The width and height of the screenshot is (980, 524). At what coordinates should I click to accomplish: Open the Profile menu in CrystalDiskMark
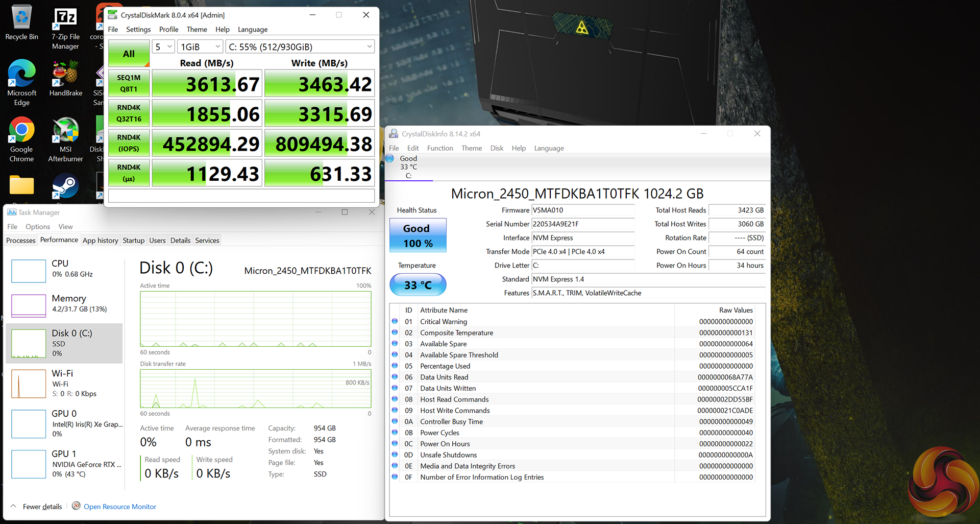[168, 30]
